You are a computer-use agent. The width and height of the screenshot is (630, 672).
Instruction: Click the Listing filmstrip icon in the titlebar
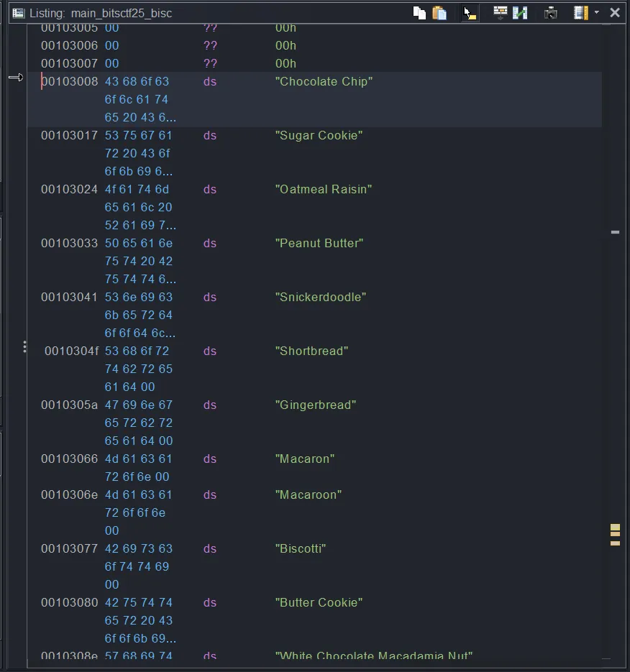point(18,12)
